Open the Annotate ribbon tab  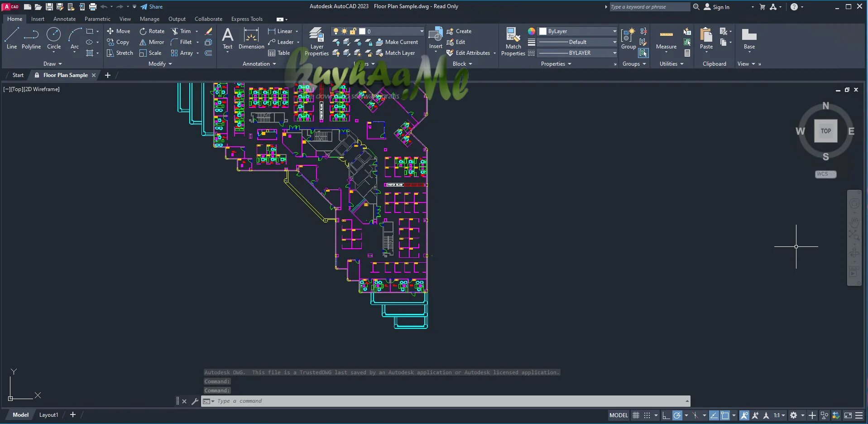point(64,19)
